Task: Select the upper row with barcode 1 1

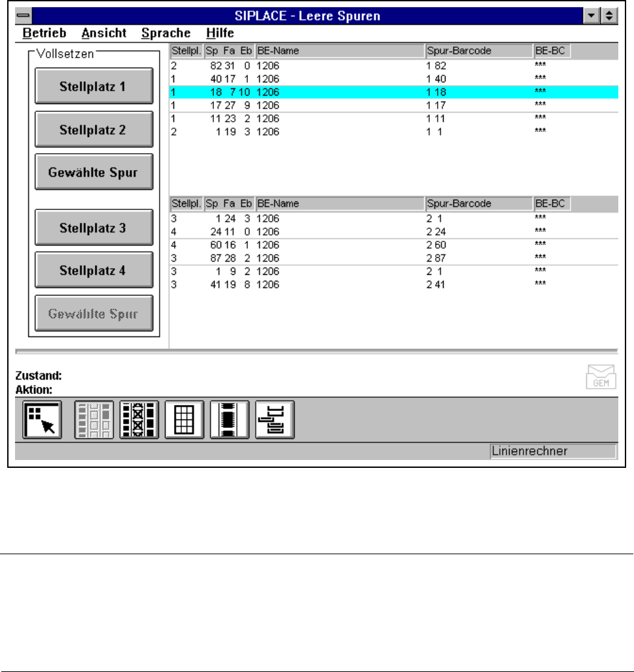Action: [393, 132]
